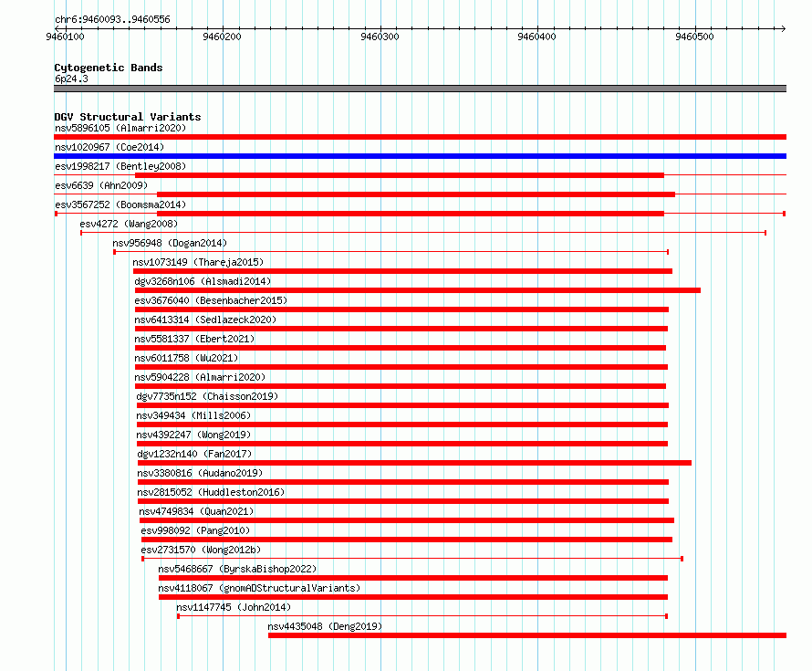Open variant nsv3380816 (Audano2019) label
812x671 pixels.
200,473
